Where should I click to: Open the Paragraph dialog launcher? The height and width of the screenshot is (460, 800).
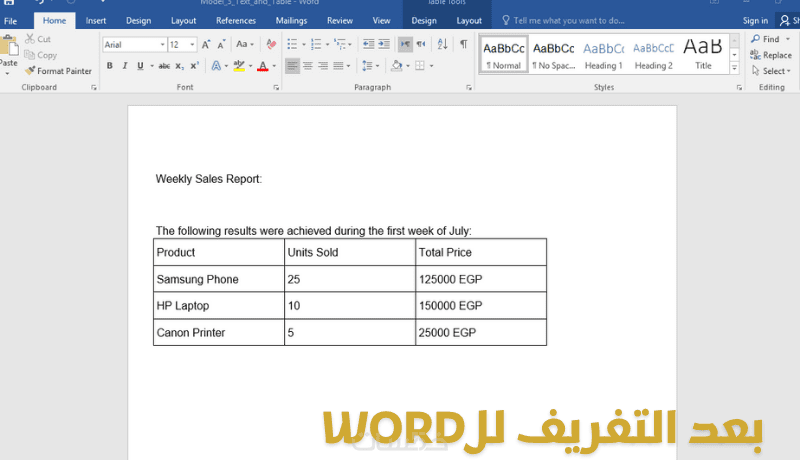point(468,88)
